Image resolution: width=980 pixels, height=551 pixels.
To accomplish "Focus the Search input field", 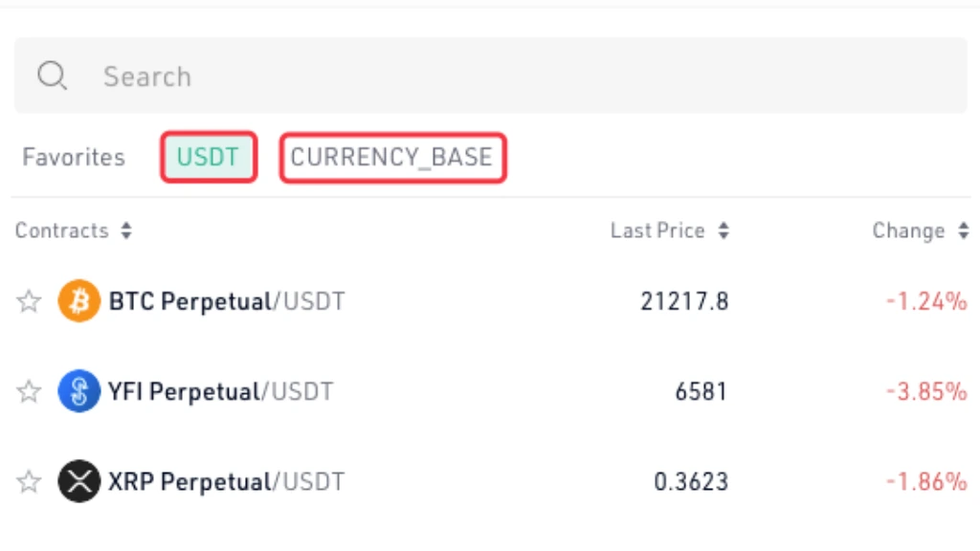I will 491,76.
